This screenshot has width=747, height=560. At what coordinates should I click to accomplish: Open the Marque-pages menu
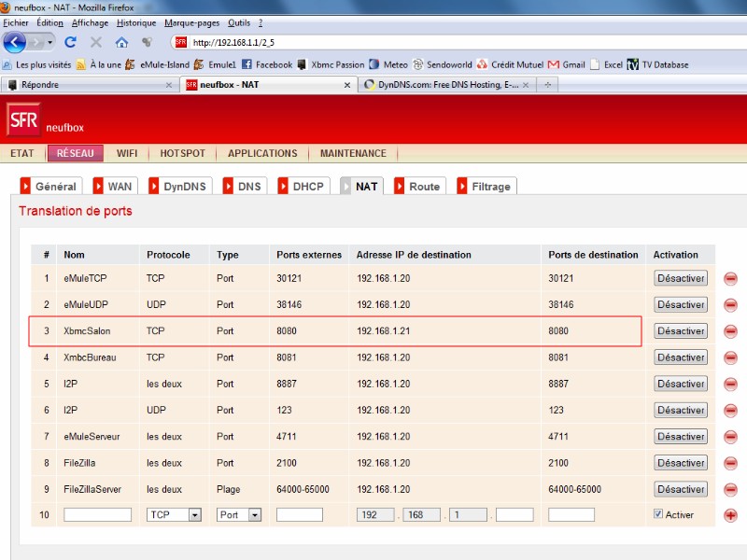tap(192, 22)
